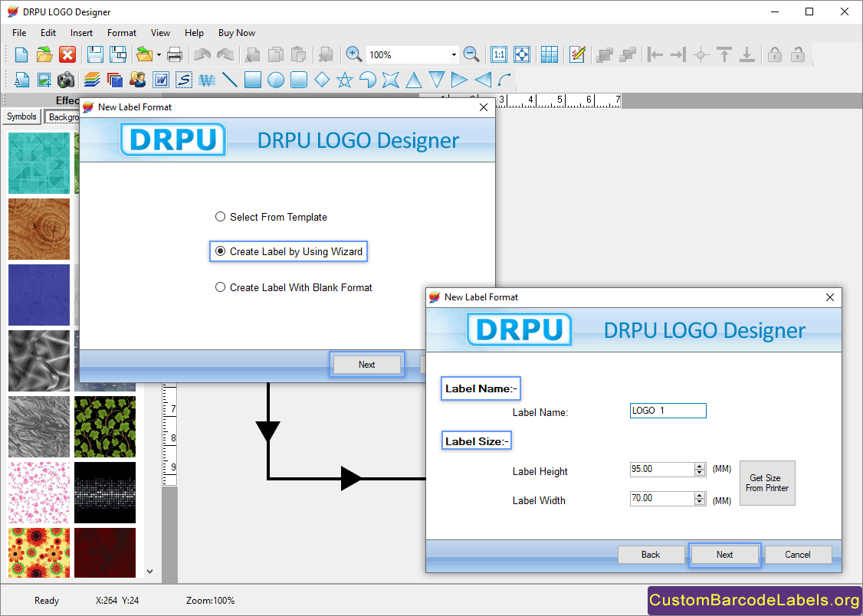Open the Edit menu

(x=48, y=33)
